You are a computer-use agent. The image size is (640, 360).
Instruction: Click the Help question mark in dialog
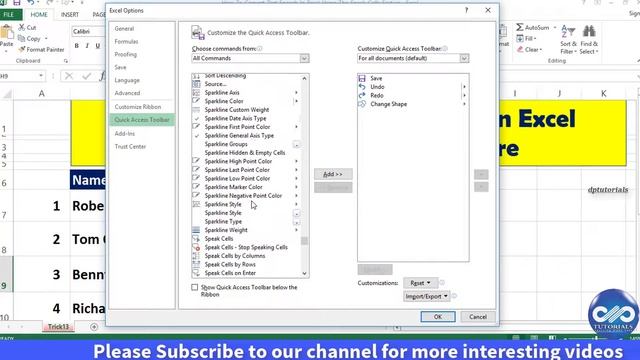coord(467,10)
